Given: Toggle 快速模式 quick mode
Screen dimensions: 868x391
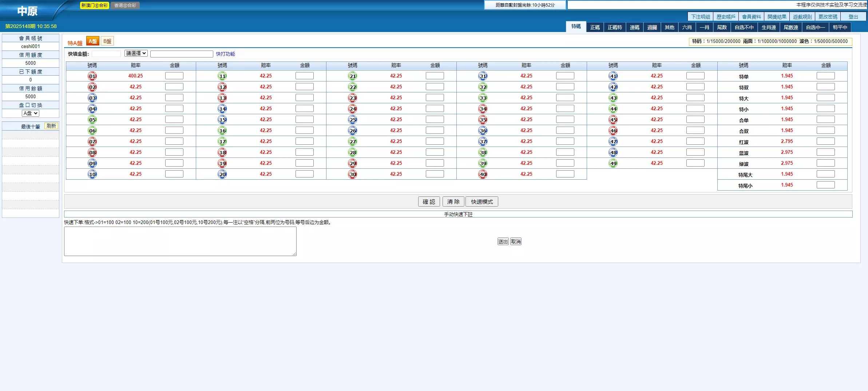Looking at the screenshot, I should [481, 202].
